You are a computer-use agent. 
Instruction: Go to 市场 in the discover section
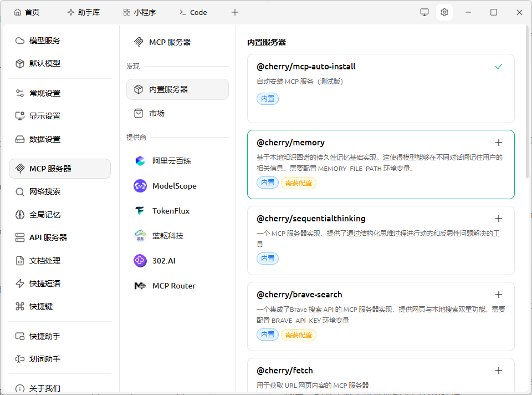pos(157,113)
